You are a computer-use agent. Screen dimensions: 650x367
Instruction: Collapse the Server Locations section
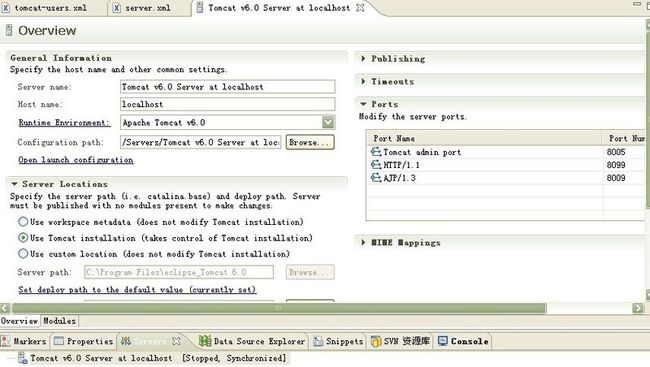click(15, 184)
